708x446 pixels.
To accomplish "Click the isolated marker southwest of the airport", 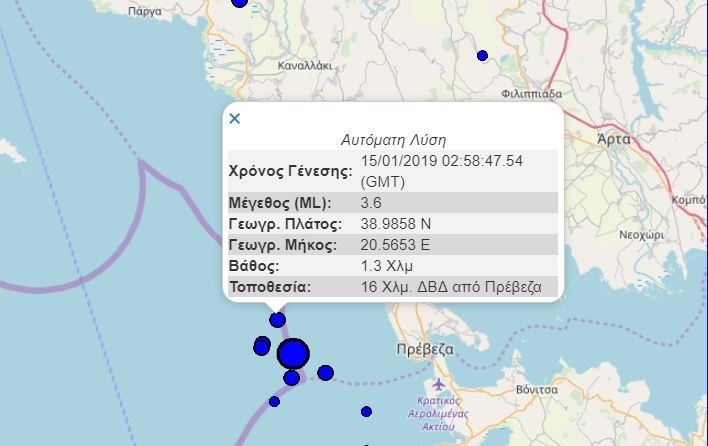I will click(367, 411).
